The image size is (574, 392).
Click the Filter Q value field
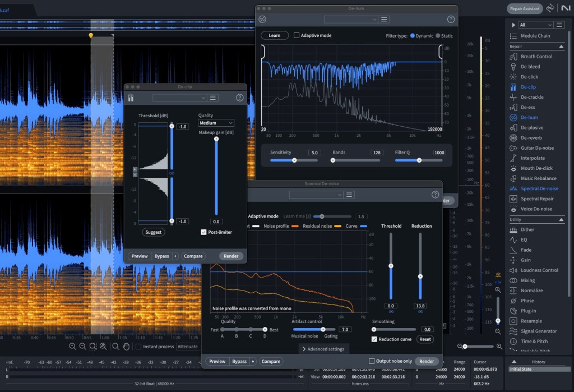tap(439, 153)
